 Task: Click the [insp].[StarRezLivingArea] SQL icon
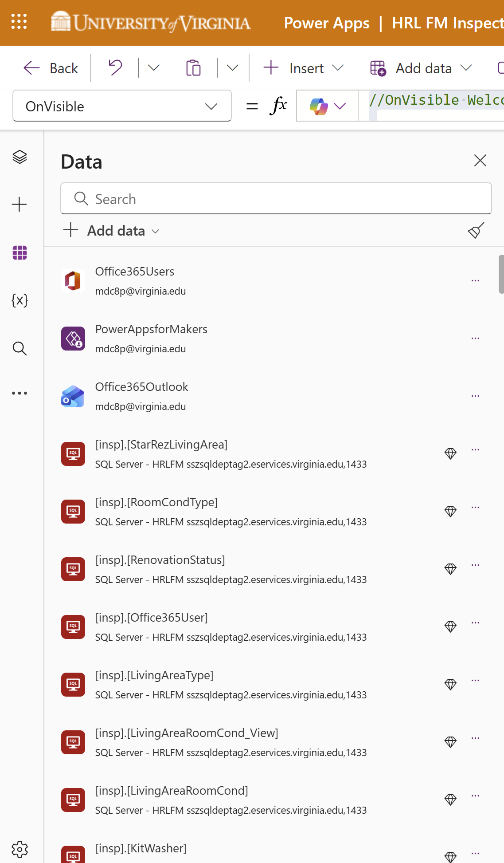click(x=73, y=454)
